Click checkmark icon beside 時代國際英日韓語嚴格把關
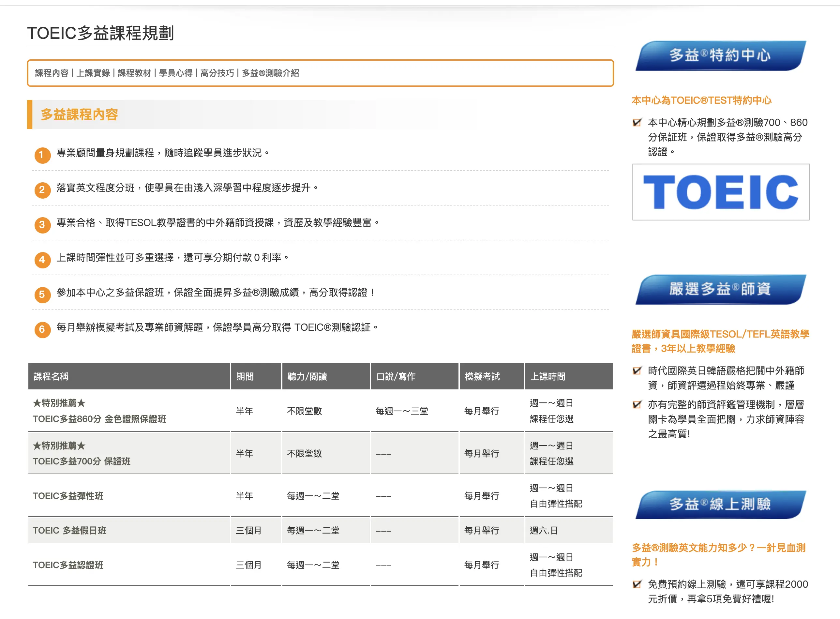The image size is (840, 619). [x=637, y=370]
